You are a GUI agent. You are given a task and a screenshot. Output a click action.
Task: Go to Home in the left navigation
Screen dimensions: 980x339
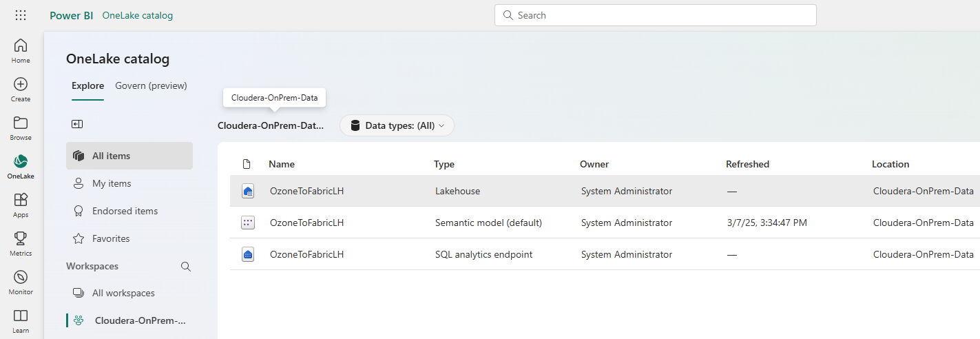coord(21,50)
